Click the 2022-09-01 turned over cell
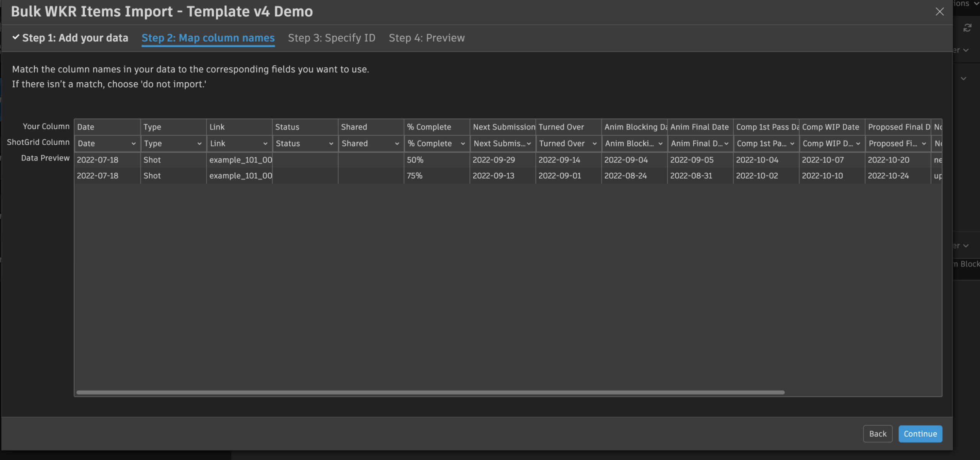Screen dimensions: 980x460 point(568,176)
